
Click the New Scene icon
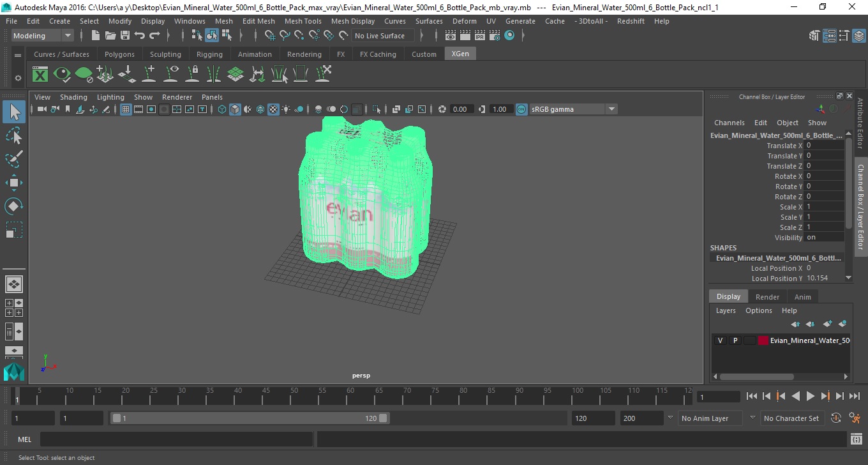[x=95, y=36]
